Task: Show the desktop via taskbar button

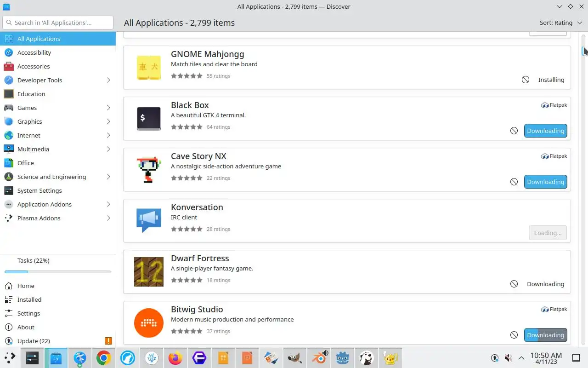Action: pos(576,358)
